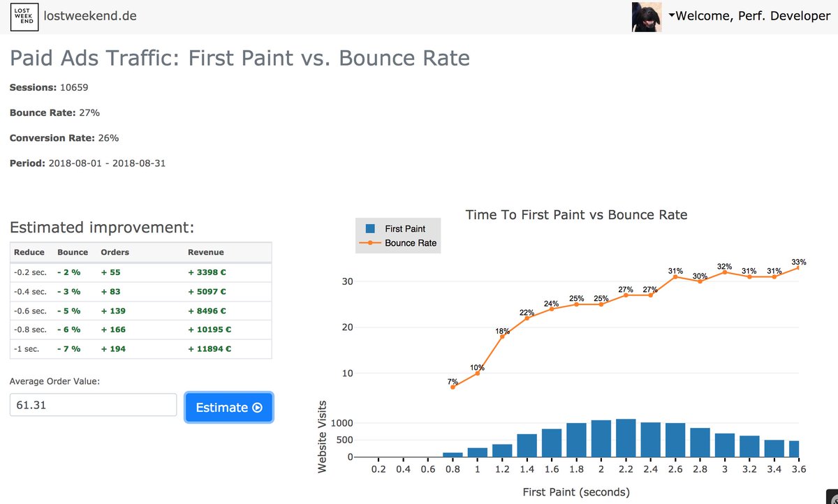838x504 pixels.
Task: Open the lostweekend.de site link
Action: (x=90, y=15)
